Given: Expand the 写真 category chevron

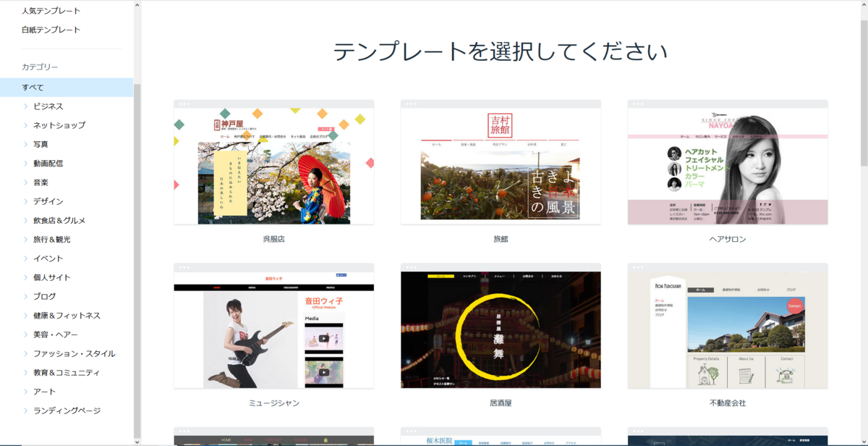Looking at the screenshot, I should (x=25, y=144).
